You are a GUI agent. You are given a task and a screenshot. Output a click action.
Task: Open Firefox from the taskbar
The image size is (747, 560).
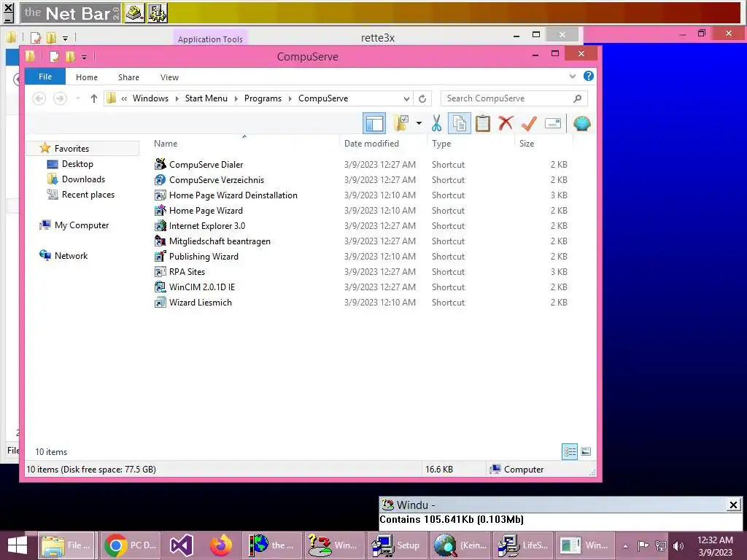[220, 545]
